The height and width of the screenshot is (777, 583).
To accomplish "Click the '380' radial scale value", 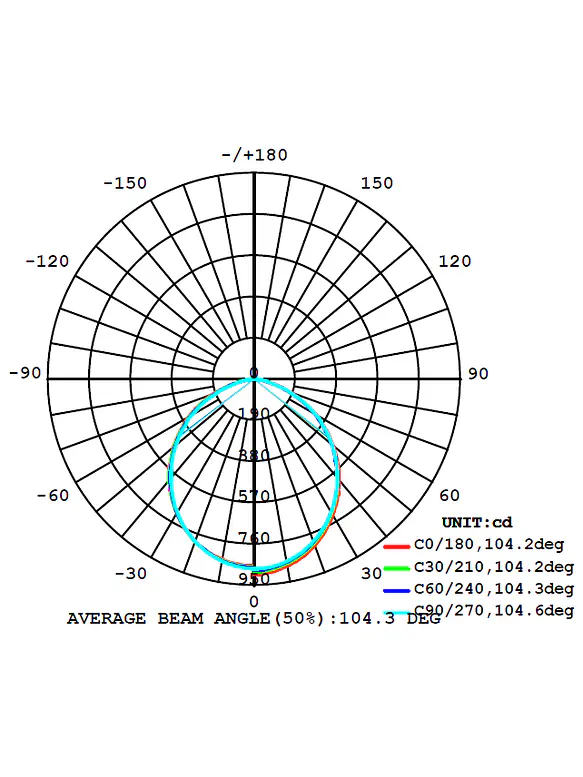I will 254,454.
